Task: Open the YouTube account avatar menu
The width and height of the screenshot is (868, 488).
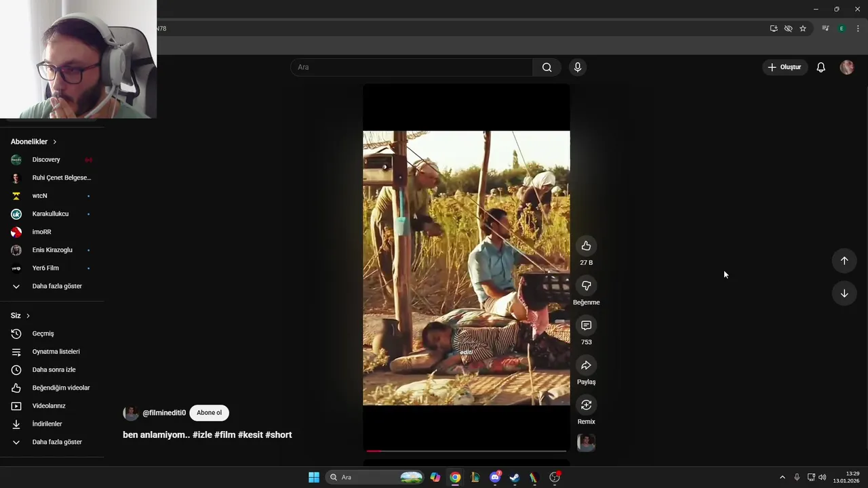Action: [x=847, y=67]
